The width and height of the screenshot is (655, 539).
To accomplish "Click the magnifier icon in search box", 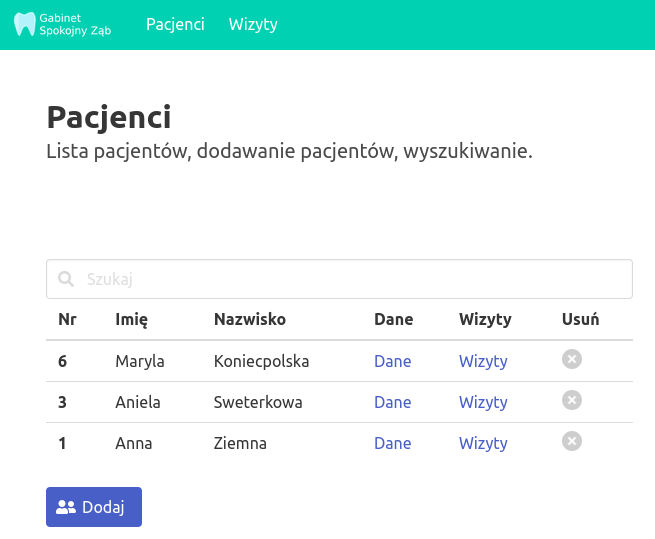I will pyautogui.click(x=66, y=280).
